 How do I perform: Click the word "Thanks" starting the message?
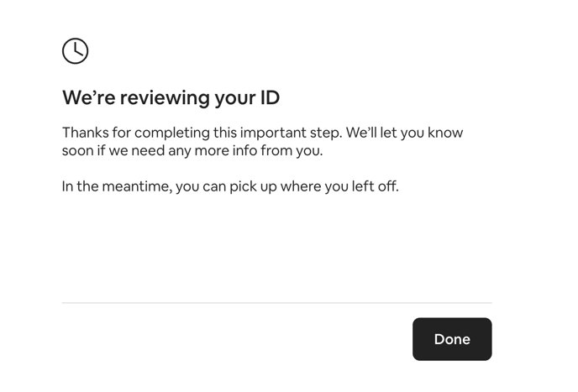coord(86,133)
